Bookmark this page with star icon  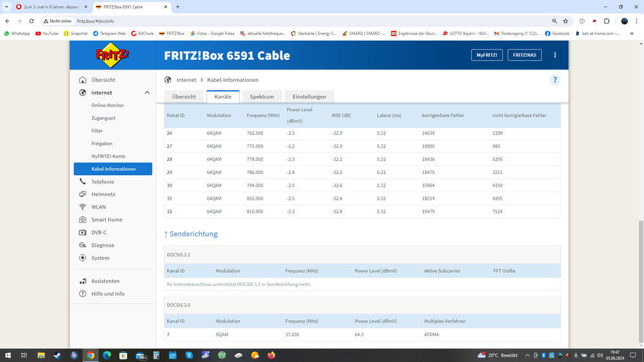[565, 21]
